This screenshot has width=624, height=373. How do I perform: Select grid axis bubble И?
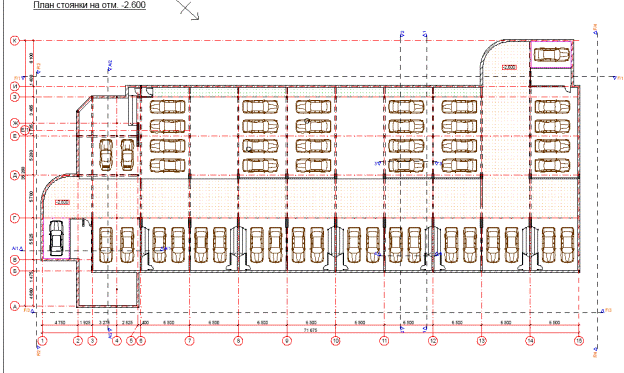(x=15, y=86)
